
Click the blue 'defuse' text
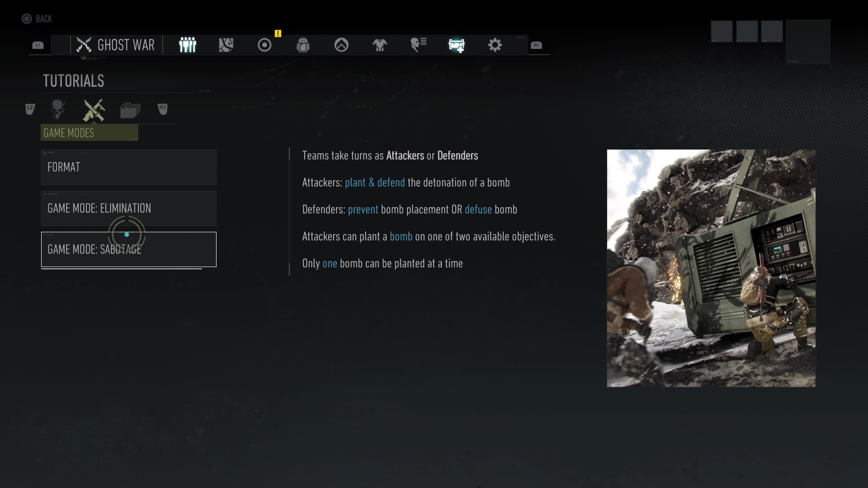(478, 210)
